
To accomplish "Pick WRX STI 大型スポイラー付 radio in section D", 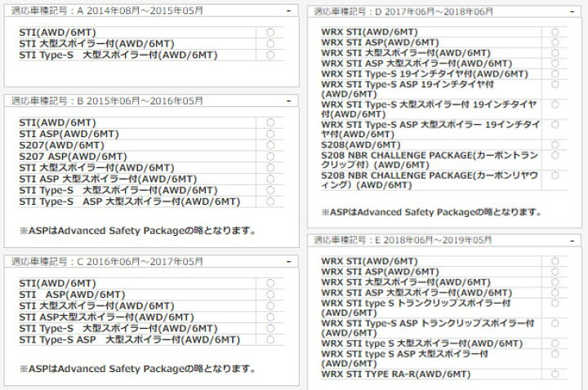I will (555, 53).
